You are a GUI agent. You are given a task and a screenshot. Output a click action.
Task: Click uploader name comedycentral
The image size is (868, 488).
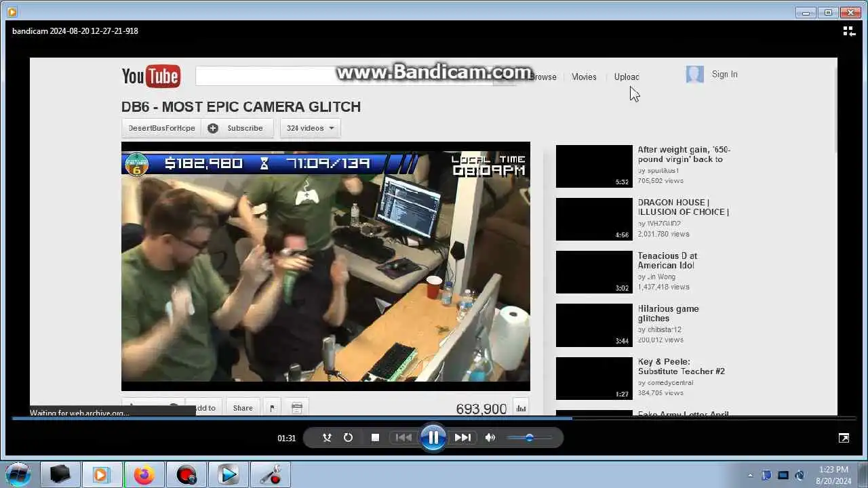coord(669,383)
